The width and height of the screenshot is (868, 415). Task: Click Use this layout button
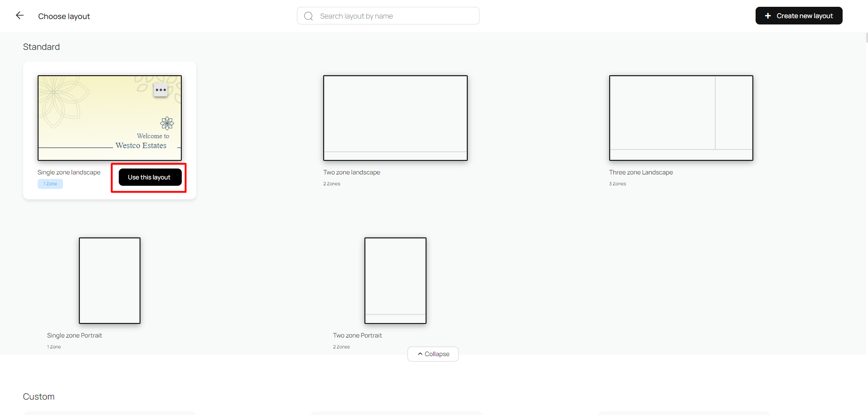[x=150, y=177]
